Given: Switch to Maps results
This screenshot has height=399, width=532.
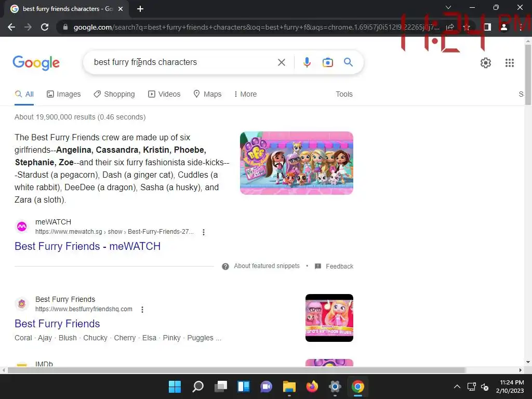Looking at the screenshot, I should point(207,95).
